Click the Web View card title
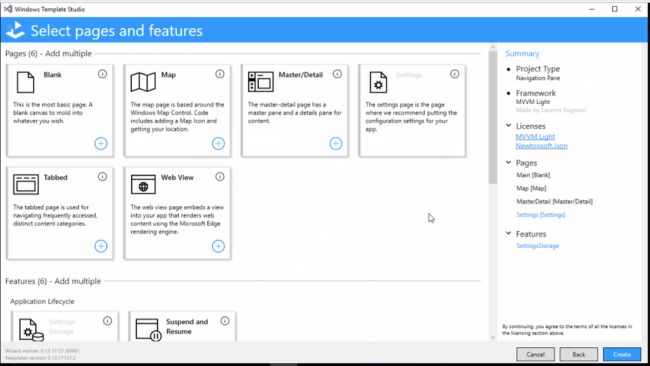The height and width of the screenshot is (366, 650). [x=177, y=177]
